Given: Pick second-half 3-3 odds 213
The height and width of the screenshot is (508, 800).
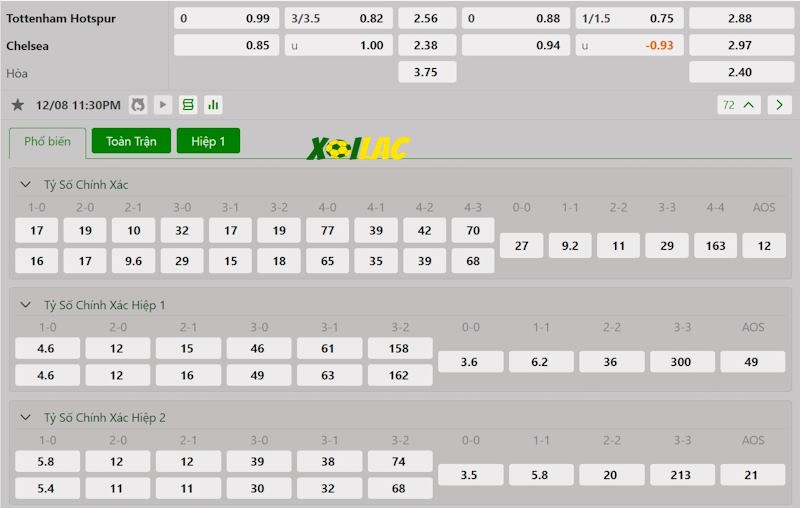Looking at the screenshot, I should click(x=682, y=475).
